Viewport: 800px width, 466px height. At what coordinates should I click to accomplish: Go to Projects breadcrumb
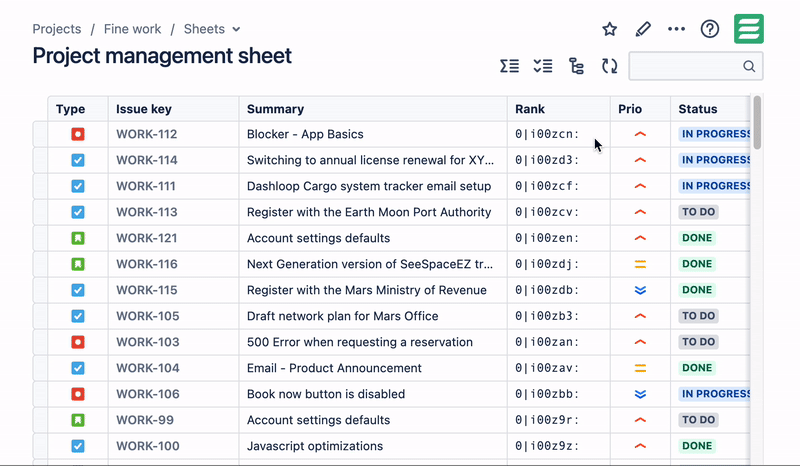pos(57,29)
